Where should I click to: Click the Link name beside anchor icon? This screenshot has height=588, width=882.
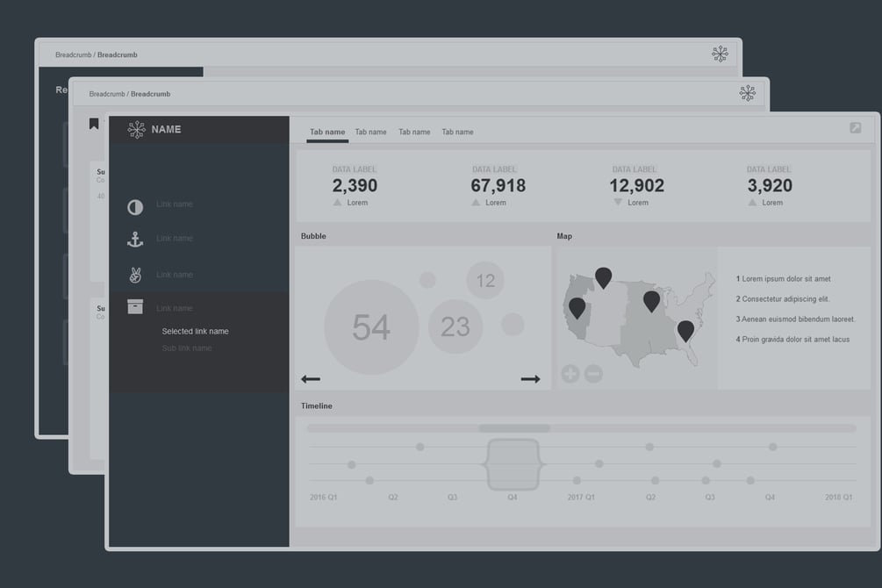(175, 239)
